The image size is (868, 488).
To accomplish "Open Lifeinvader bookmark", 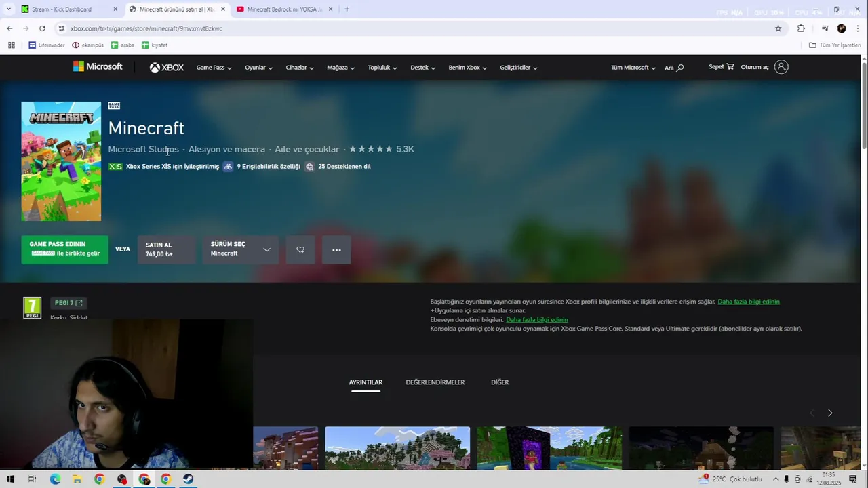I will coord(47,45).
